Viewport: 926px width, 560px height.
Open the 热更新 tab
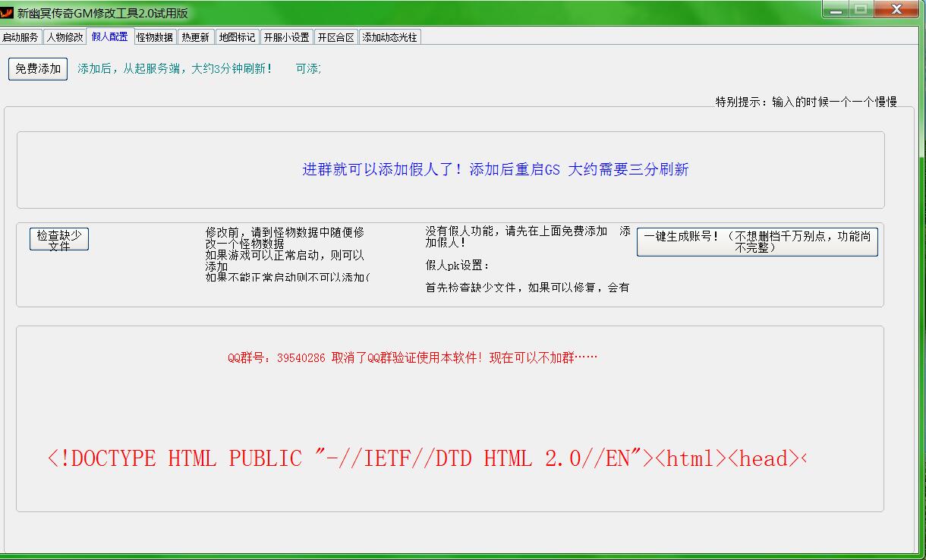point(195,37)
